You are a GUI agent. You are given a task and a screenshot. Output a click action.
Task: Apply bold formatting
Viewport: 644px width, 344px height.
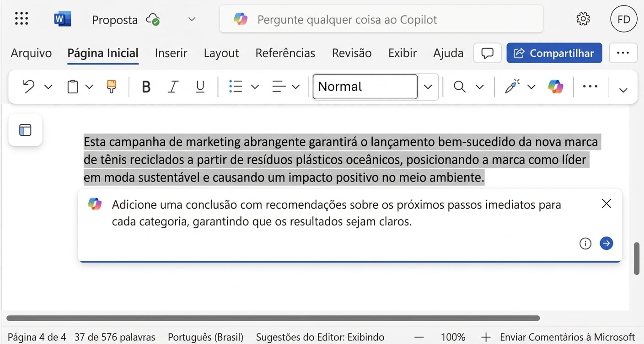point(146,86)
